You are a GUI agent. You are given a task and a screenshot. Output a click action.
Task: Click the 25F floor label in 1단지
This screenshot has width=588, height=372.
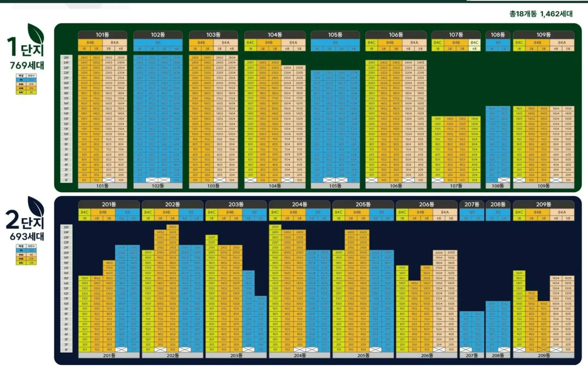point(66,58)
